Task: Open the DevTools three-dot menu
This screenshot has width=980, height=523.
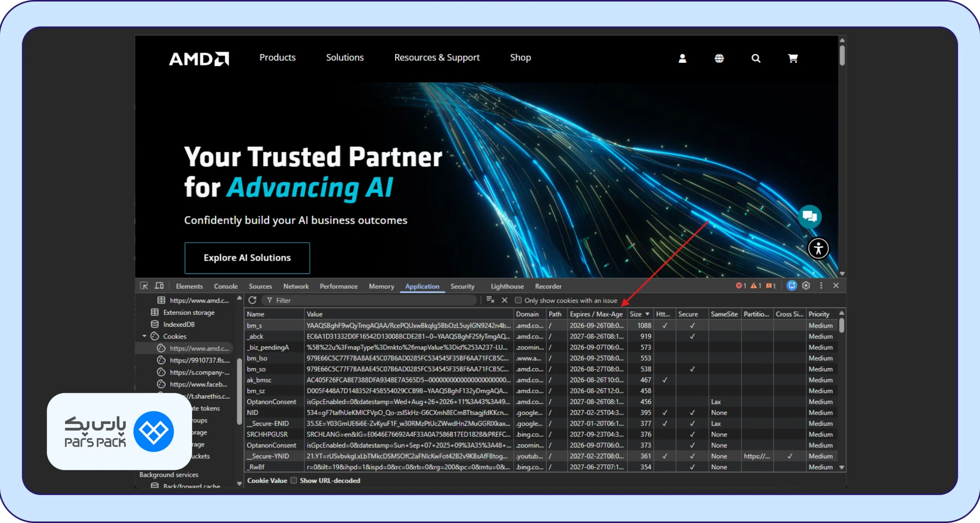Action: tap(821, 286)
